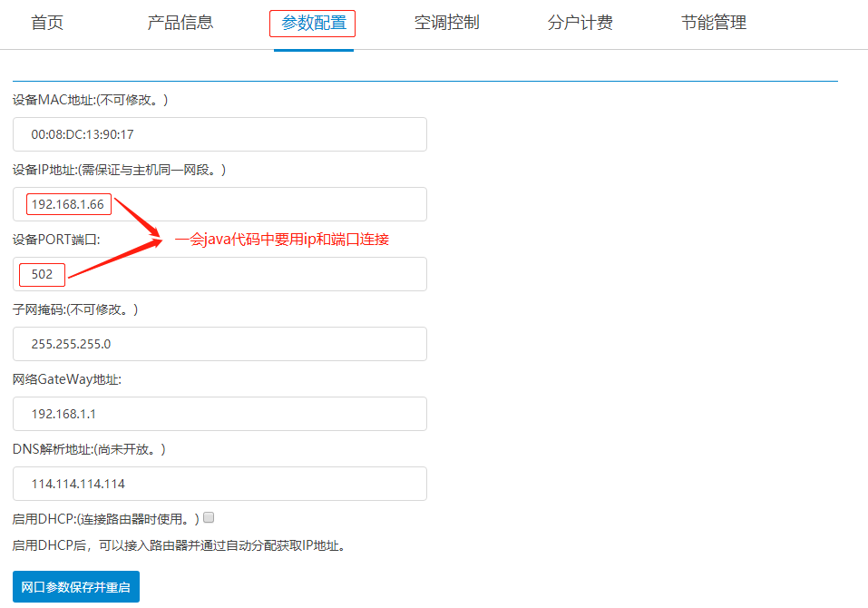Viewport: 868px width, 608px height.
Task: Go to the 空调控制 tab
Action: [447, 23]
